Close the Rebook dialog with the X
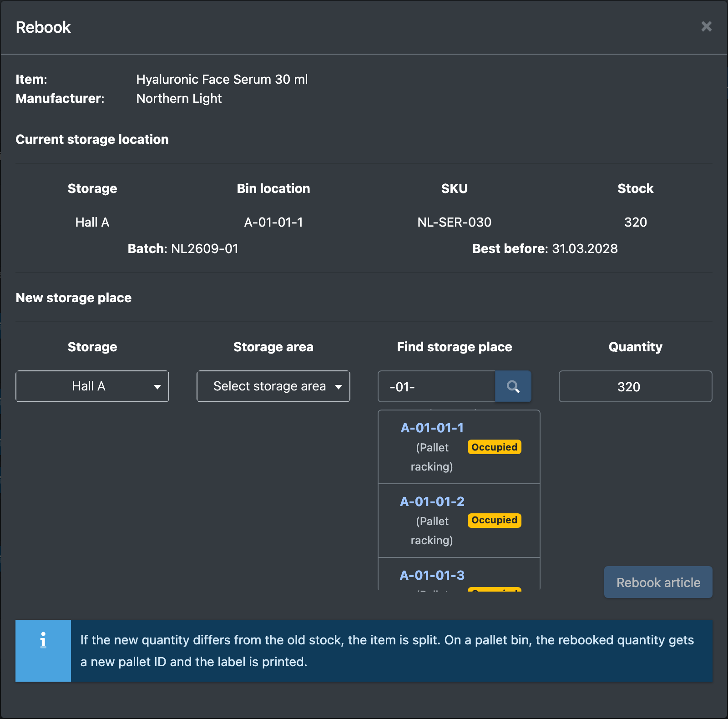728x719 pixels. pos(706,26)
